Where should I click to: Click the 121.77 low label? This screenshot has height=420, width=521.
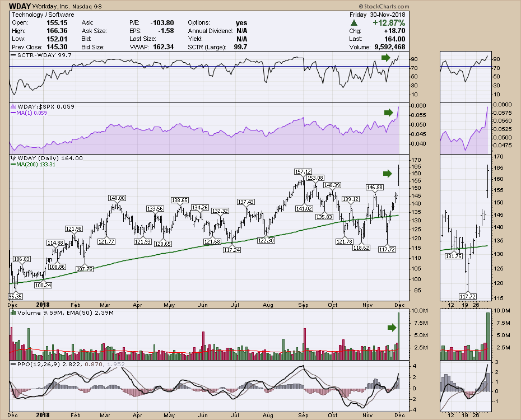(x=106, y=241)
